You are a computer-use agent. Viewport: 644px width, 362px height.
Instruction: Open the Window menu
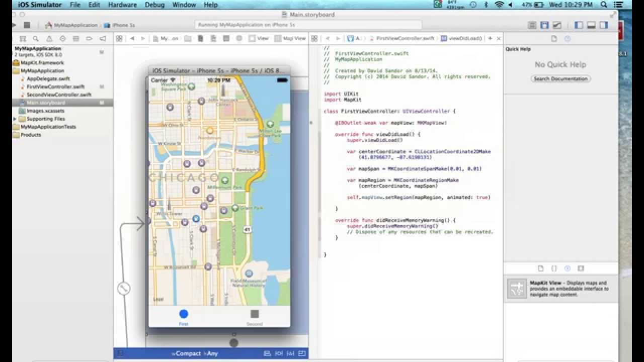tap(184, 5)
